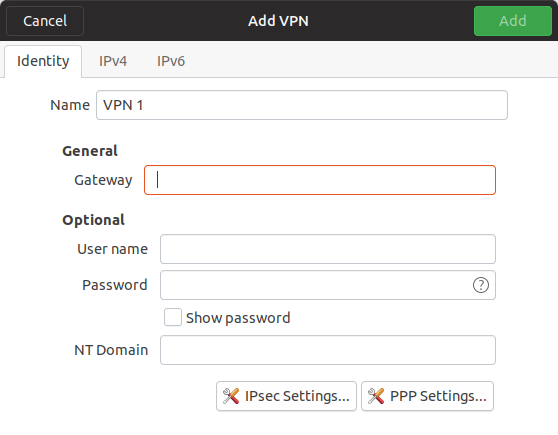558x435 pixels.
Task: Click the password storage options question-mark icon
Action: point(480,285)
